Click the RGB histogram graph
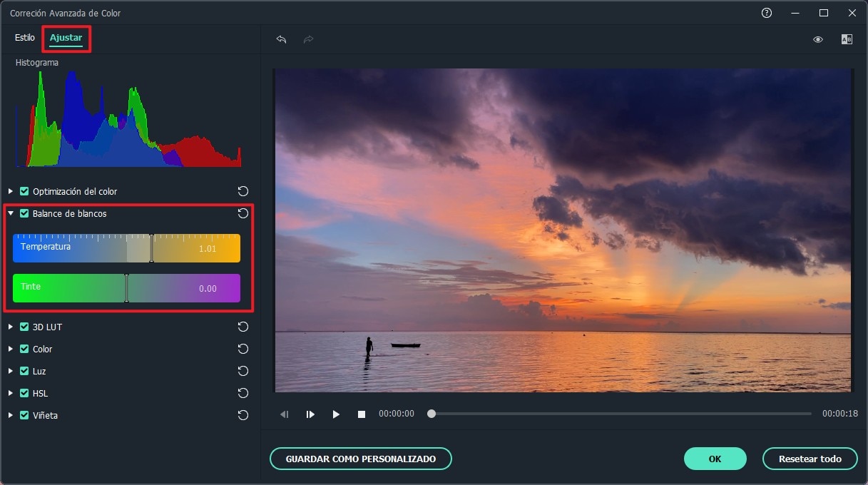Screen dimensions: 868x485 point(128,119)
